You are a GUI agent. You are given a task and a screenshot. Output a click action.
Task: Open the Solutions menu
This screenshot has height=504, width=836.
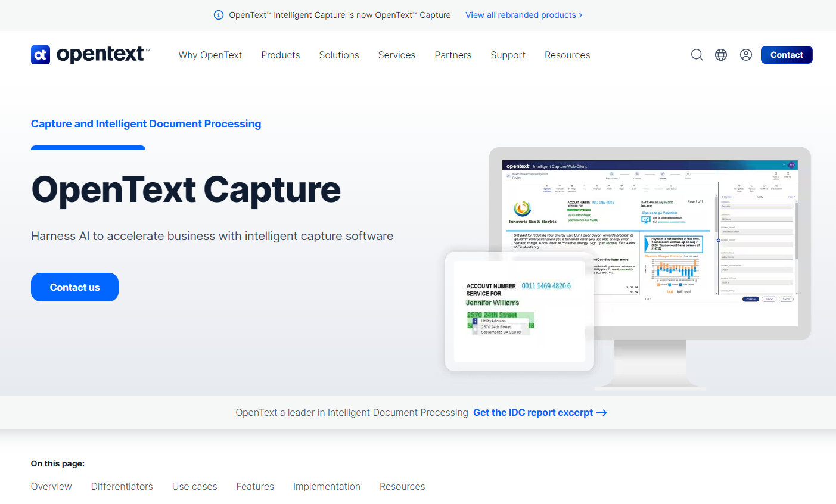point(339,55)
